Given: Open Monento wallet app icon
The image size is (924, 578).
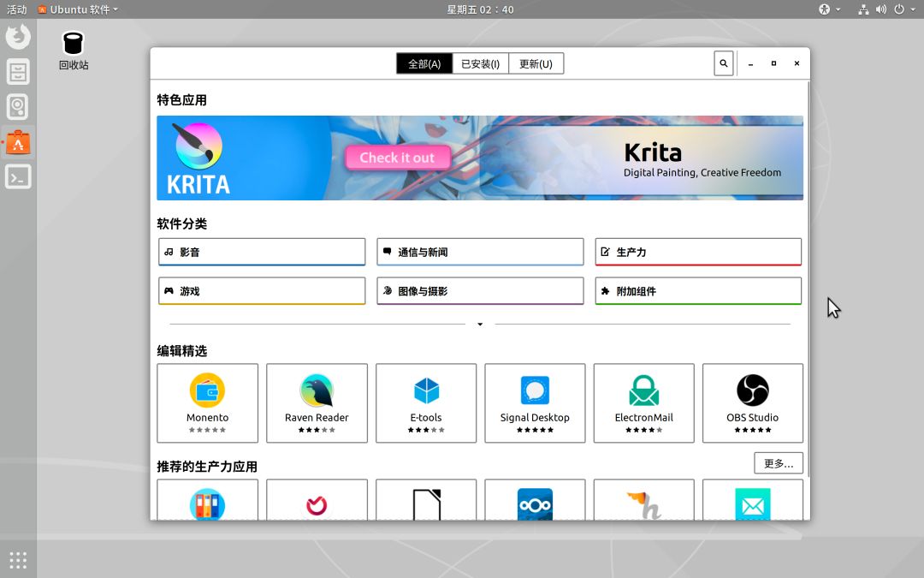Looking at the screenshot, I should point(207,390).
